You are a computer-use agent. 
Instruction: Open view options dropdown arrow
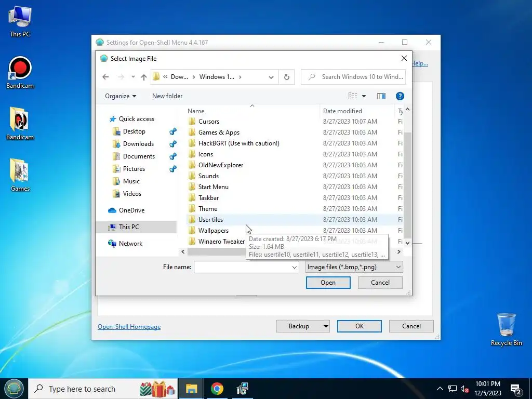pyautogui.click(x=364, y=96)
